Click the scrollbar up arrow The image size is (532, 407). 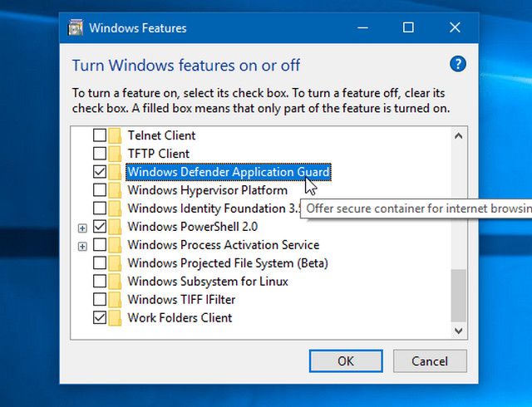(457, 136)
